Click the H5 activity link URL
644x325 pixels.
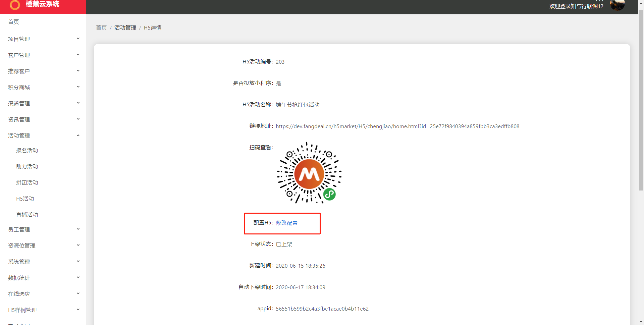coord(397,126)
